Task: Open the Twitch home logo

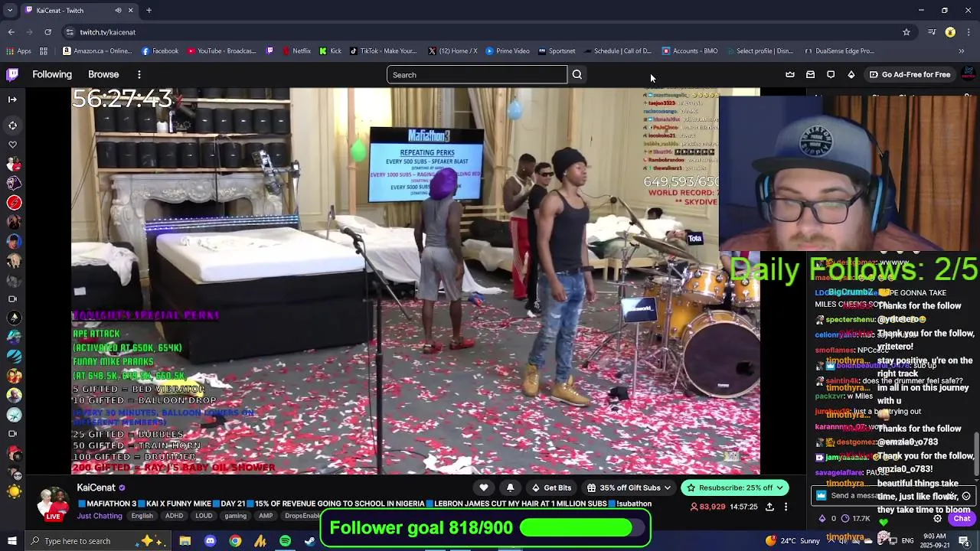Action: click(x=12, y=74)
